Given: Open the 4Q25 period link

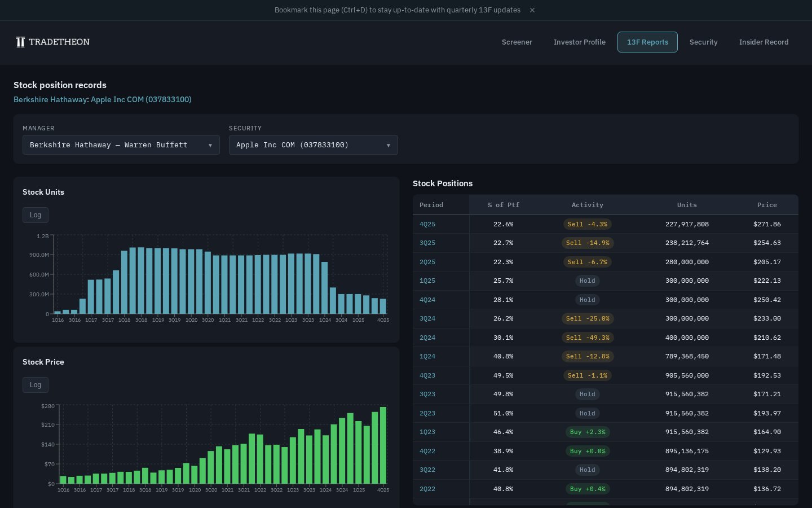Looking at the screenshot, I should tap(427, 224).
